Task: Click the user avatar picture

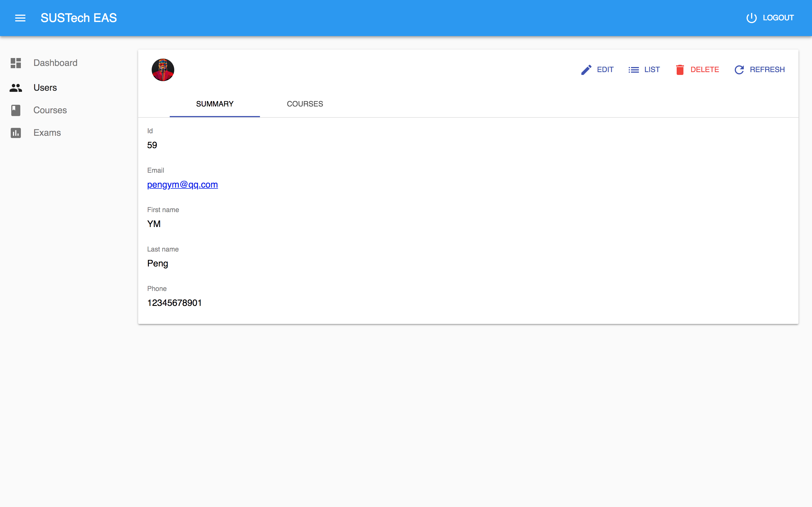Action: [x=163, y=70]
